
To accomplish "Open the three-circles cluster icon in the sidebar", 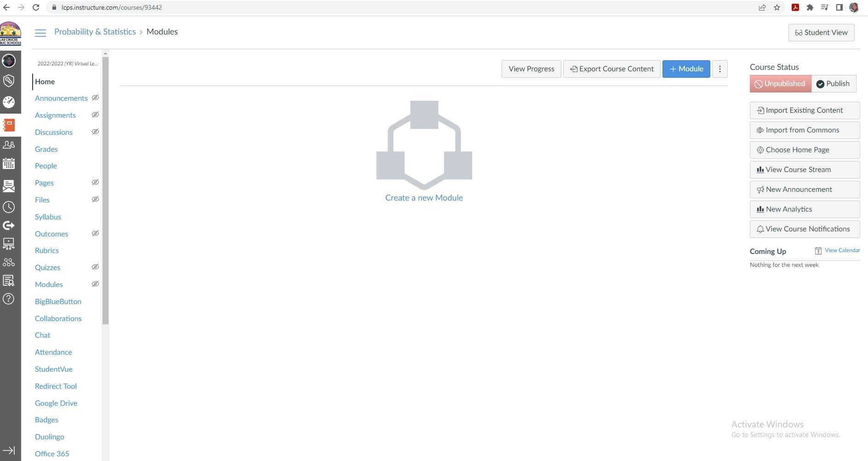I will coord(9,262).
